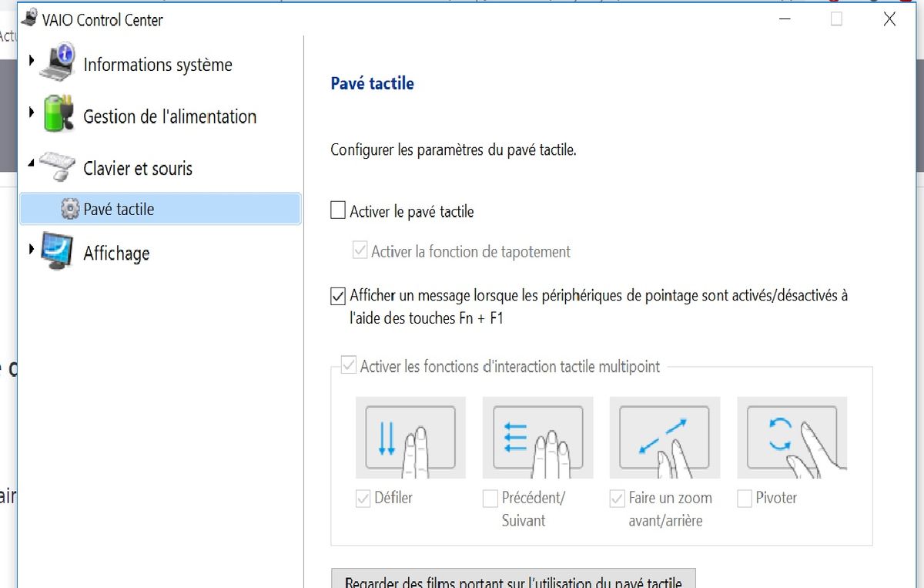
Task: Enable the Activer le pavé tactile checkbox
Action: click(337, 210)
